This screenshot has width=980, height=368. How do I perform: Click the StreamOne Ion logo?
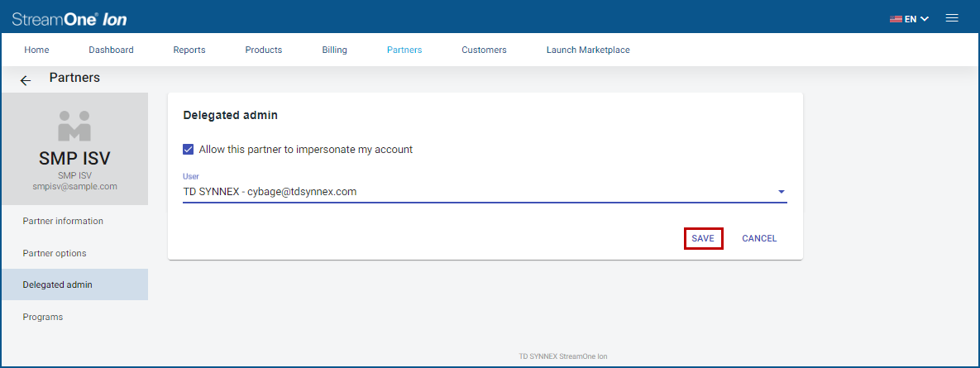point(69,19)
